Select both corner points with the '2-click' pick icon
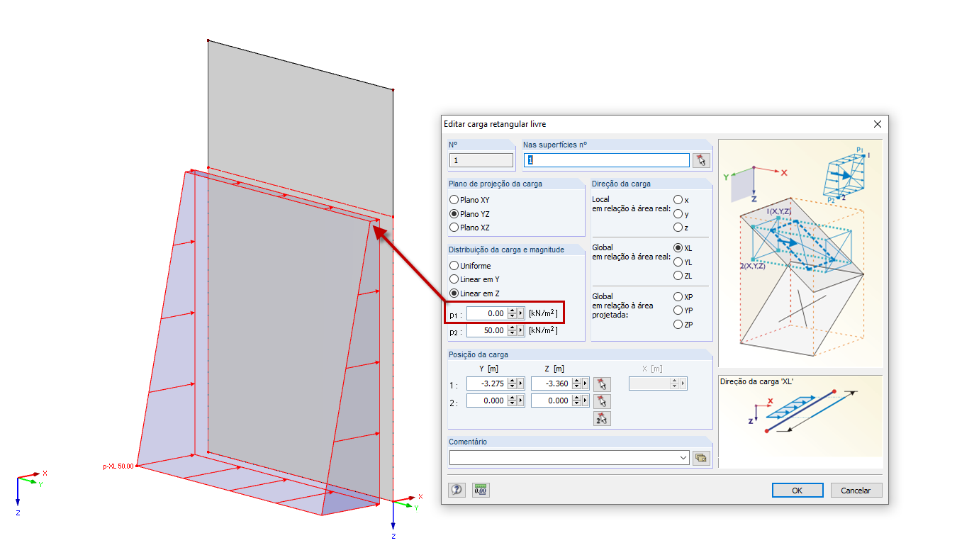 [x=602, y=418]
